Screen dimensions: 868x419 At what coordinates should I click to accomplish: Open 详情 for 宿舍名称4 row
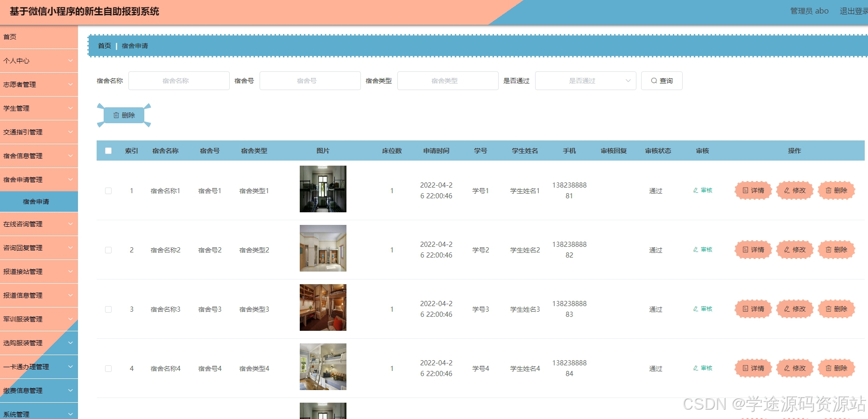pyautogui.click(x=753, y=368)
